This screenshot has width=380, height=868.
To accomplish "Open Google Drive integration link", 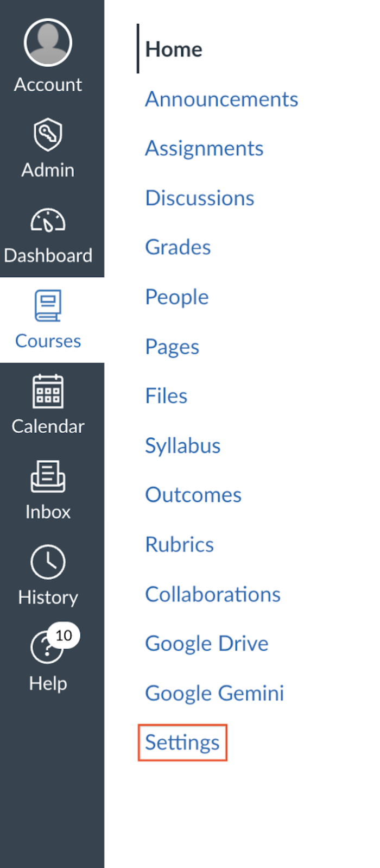I will pyautogui.click(x=207, y=644).
